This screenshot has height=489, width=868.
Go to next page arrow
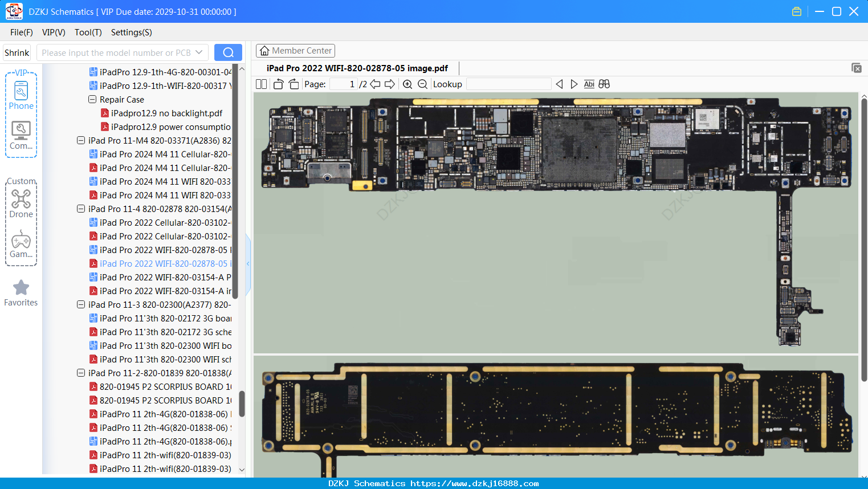coord(390,84)
